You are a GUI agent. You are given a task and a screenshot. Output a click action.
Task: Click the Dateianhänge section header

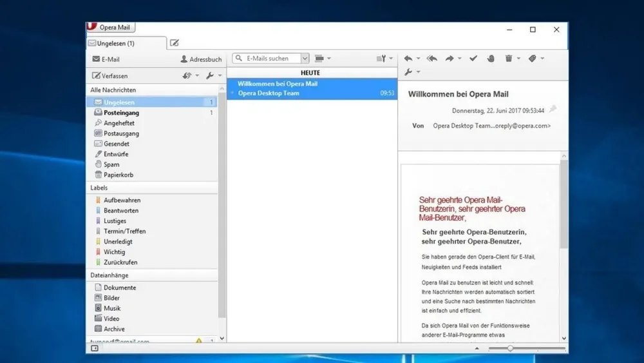click(x=152, y=275)
